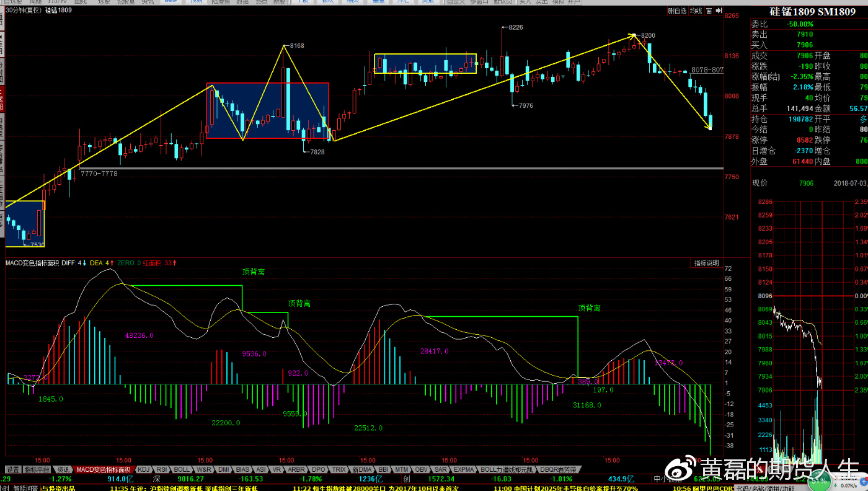Select the MTM indicator tab
Viewport: 868px width, 491px height.
pyautogui.click(x=402, y=469)
